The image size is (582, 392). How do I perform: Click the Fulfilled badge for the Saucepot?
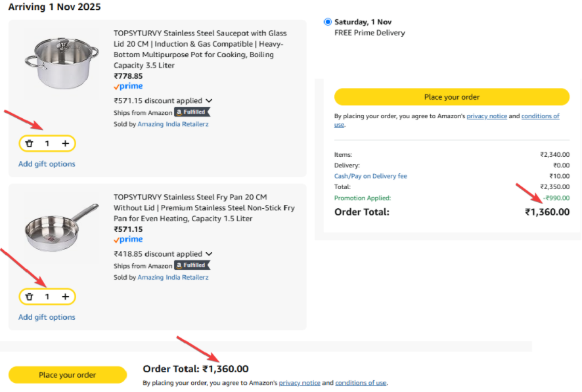coord(192,112)
